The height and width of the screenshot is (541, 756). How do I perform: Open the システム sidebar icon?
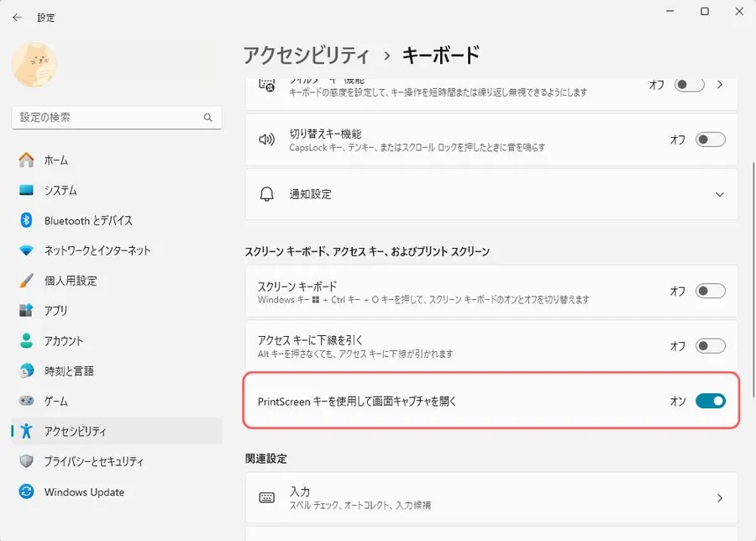pyautogui.click(x=27, y=190)
